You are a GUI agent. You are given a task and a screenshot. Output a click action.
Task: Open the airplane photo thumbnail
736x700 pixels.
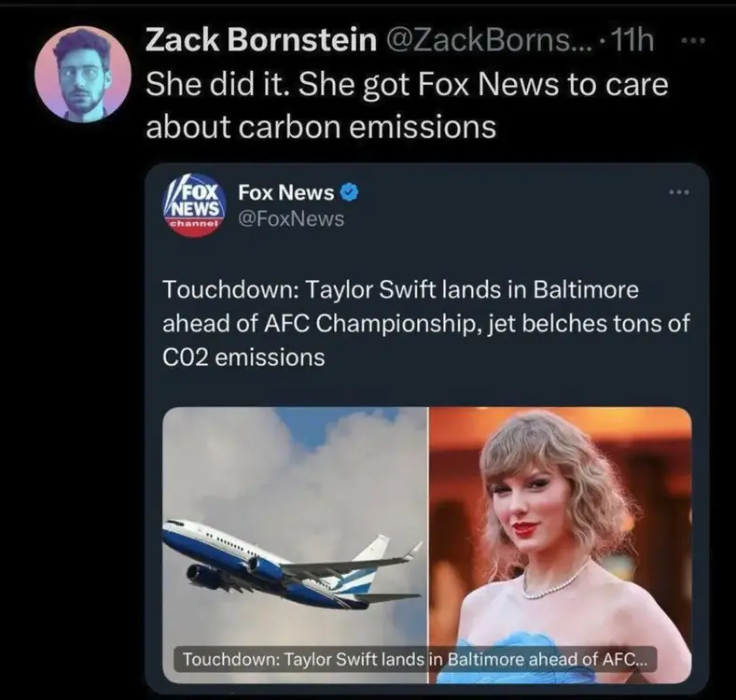coord(295,523)
